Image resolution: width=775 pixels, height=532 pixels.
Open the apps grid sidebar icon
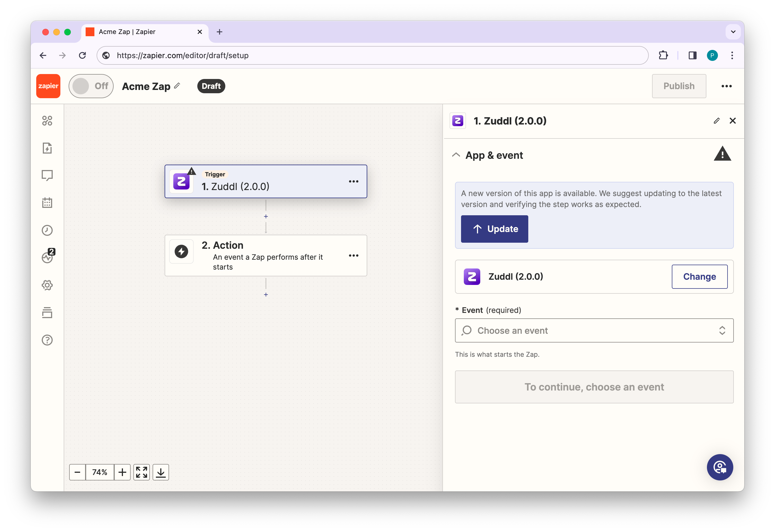point(47,121)
